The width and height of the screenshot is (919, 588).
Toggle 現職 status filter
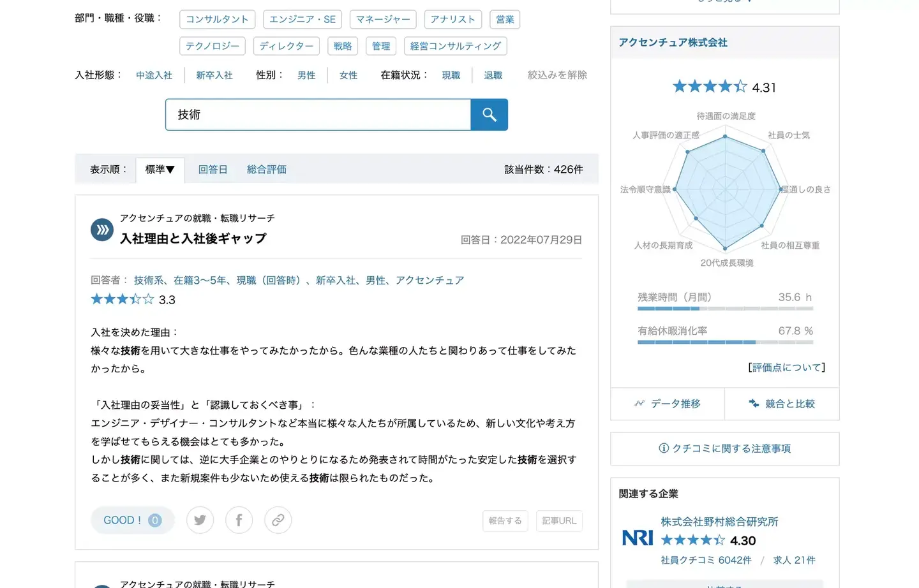coord(451,75)
